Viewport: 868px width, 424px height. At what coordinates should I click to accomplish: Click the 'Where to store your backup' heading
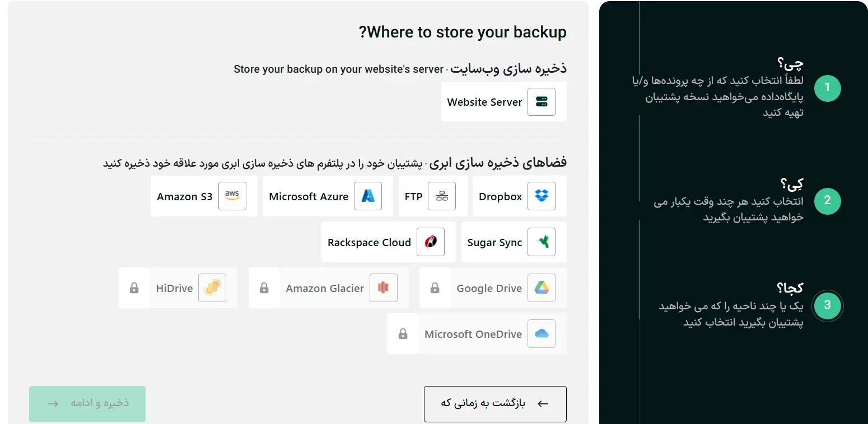point(463,32)
